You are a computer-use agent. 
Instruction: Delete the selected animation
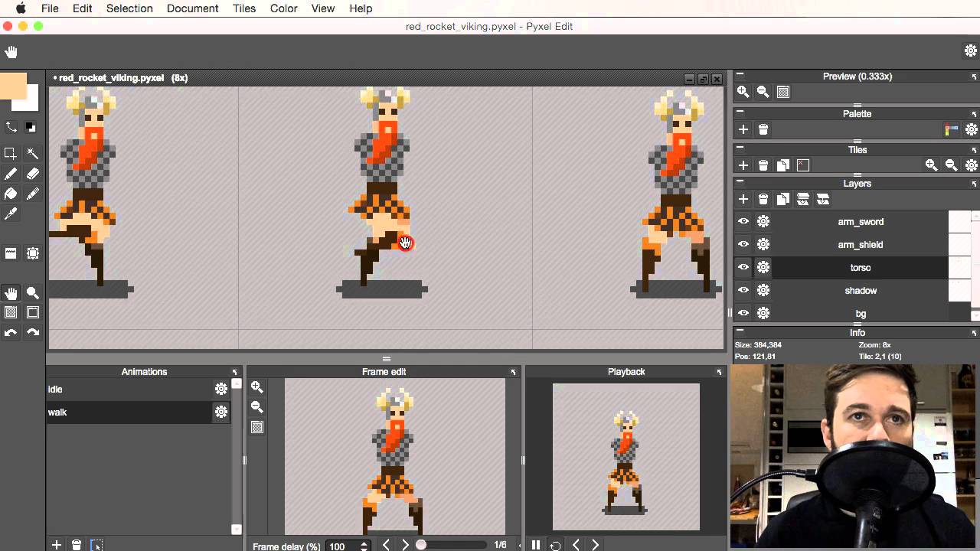[77, 545]
